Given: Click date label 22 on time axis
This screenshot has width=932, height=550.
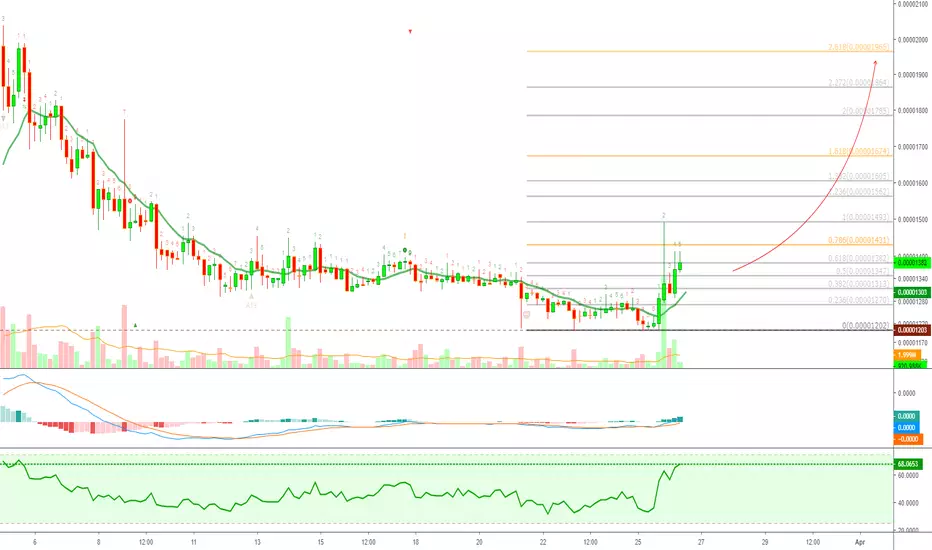Looking at the screenshot, I should click(543, 542).
